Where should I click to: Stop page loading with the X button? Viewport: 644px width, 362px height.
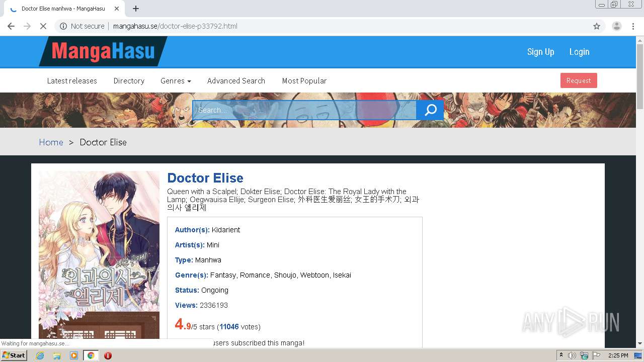coord(43,26)
